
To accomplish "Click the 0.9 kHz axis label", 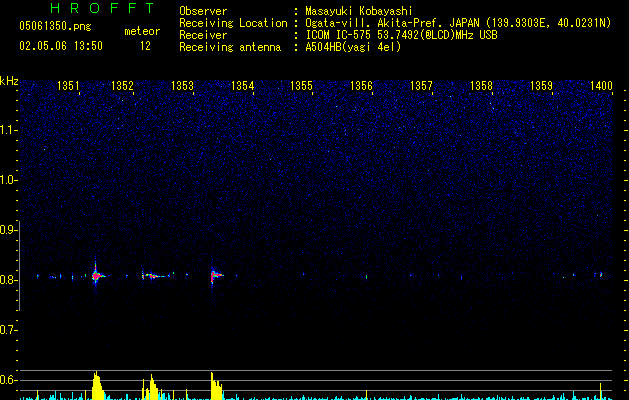I will 9,230.
